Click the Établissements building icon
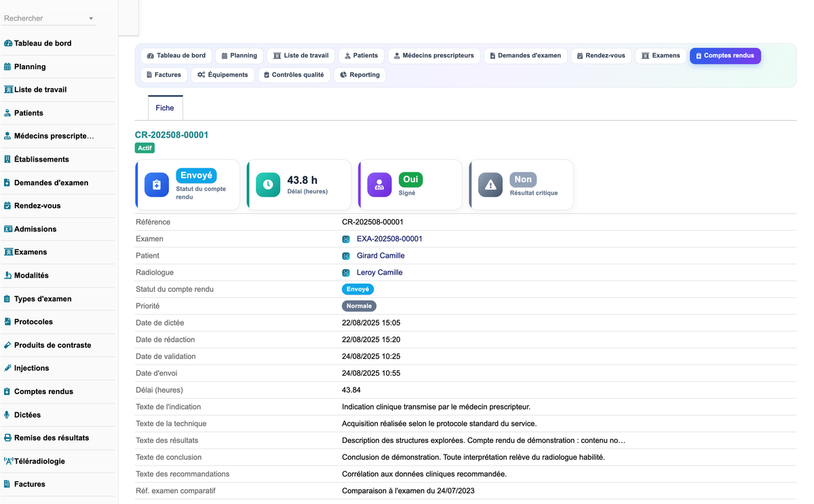 point(7,159)
